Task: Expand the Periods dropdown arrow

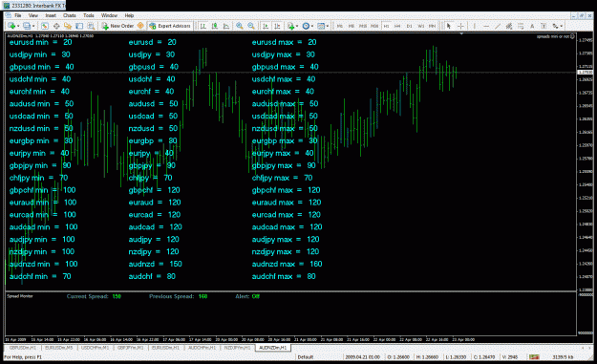Action: tap(312, 26)
